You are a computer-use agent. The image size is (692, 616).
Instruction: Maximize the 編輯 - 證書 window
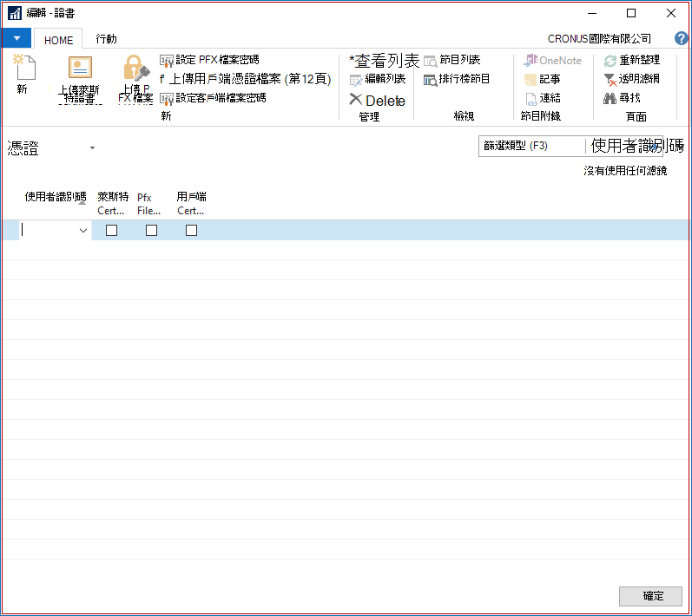[x=631, y=13]
